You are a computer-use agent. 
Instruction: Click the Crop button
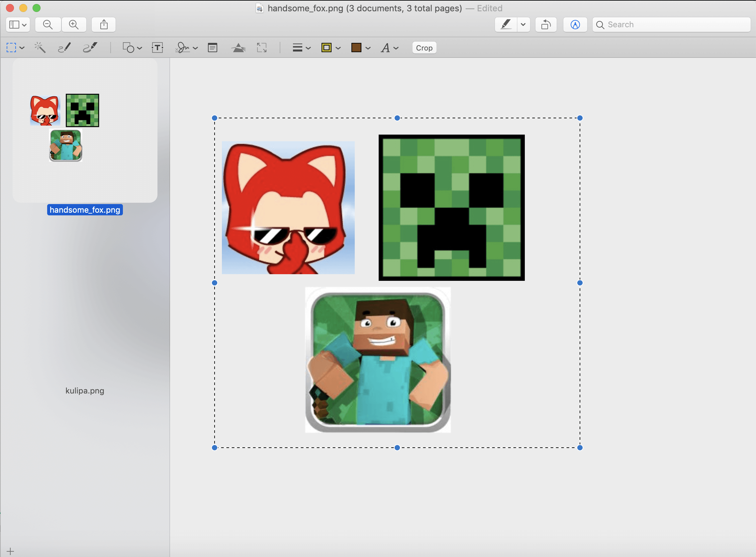point(424,48)
